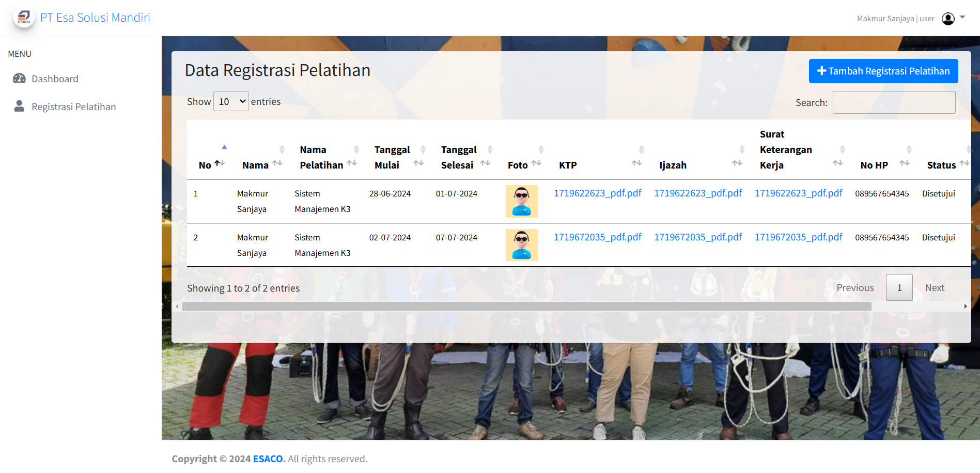The width and height of the screenshot is (980, 473).
Task: Click ESACO footer link
Action: point(269,459)
